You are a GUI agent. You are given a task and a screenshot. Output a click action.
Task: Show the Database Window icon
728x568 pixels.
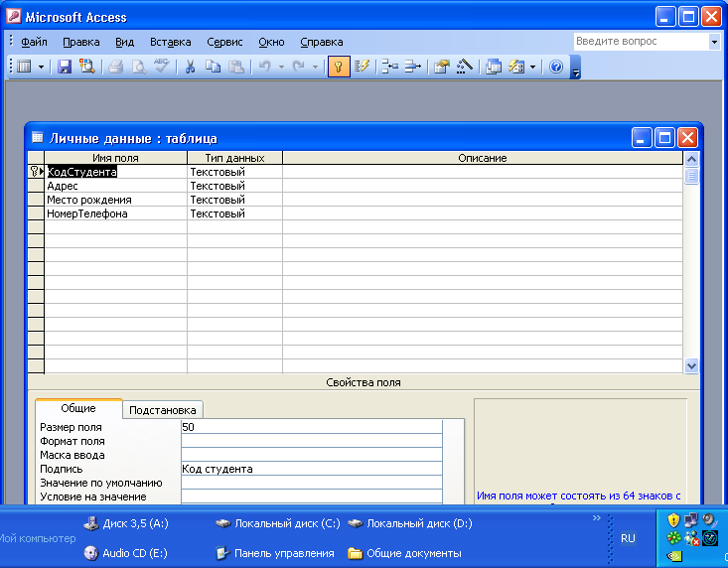494,67
